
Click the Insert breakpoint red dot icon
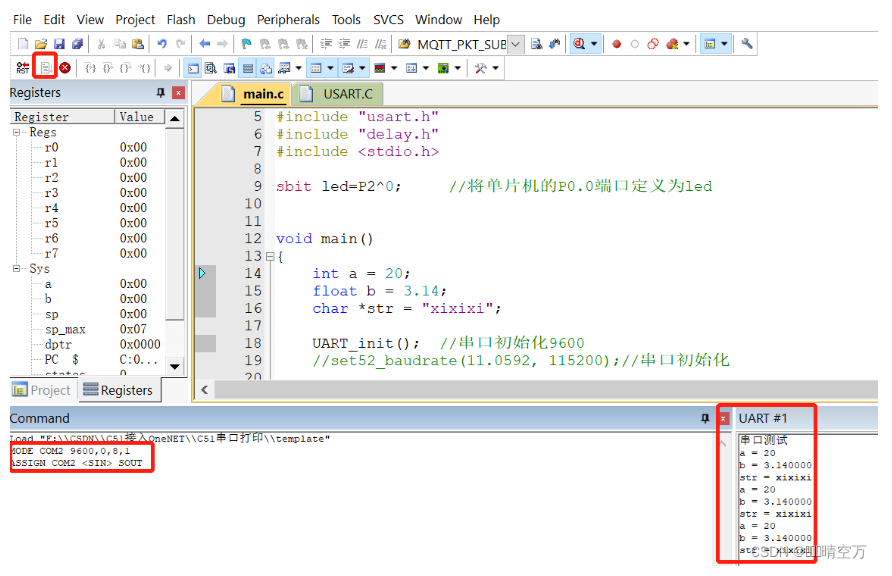(616, 44)
